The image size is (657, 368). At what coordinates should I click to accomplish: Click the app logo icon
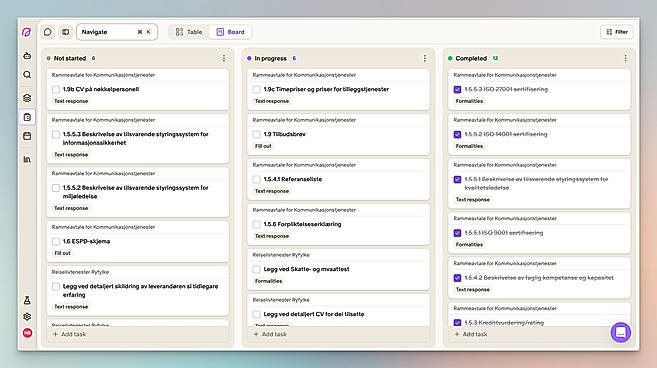pos(27,32)
